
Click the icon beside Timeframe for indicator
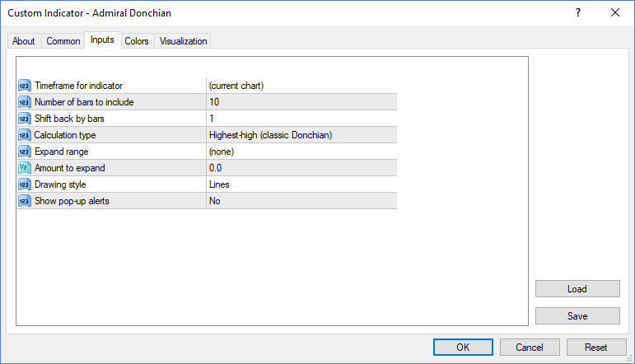pyautogui.click(x=25, y=86)
